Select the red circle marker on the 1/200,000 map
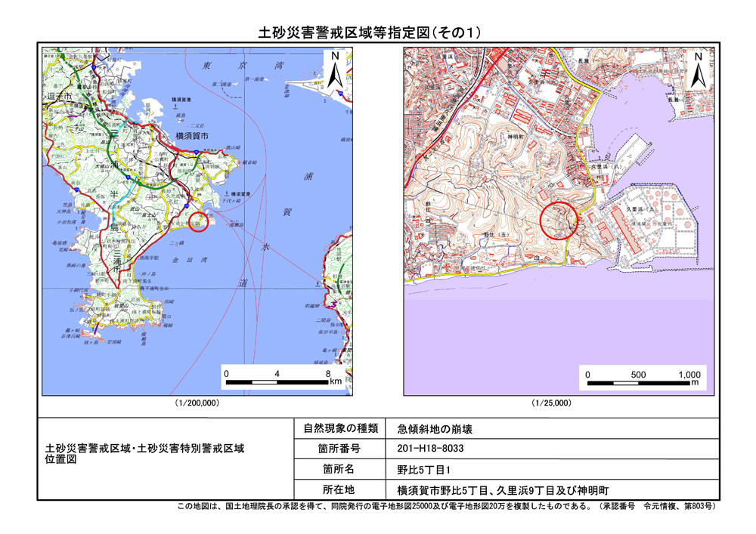 (198, 221)
